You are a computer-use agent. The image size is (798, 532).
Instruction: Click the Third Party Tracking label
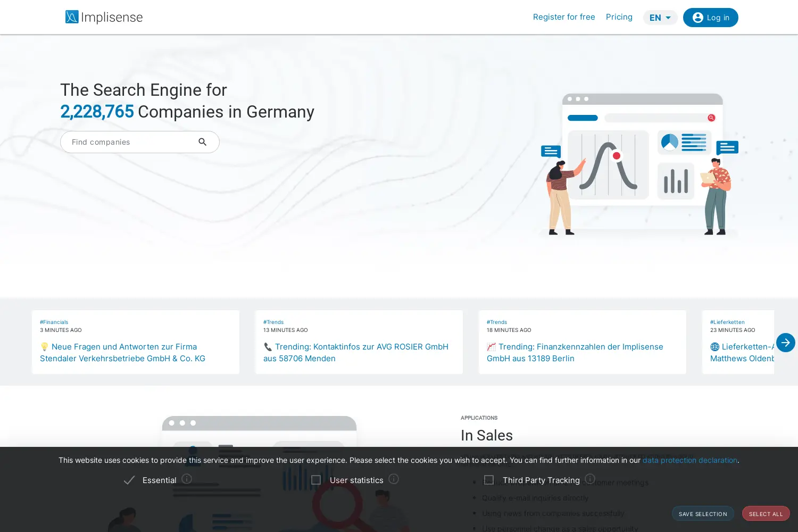click(541, 480)
